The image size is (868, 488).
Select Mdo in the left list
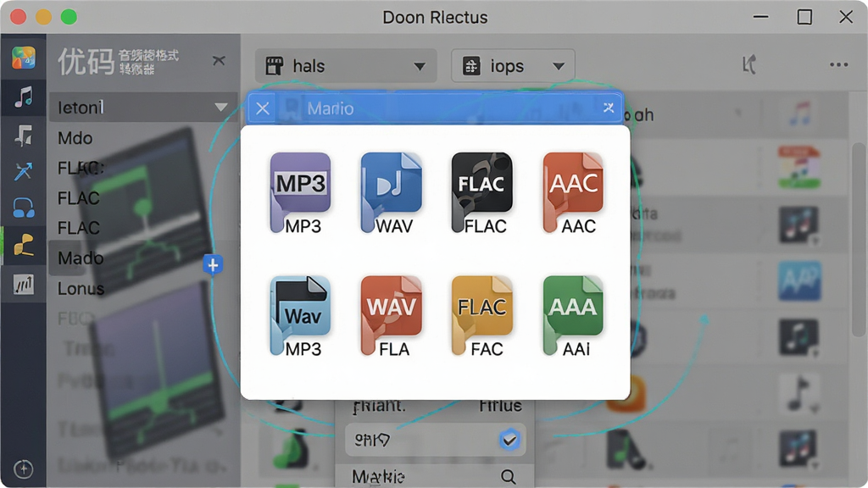point(75,138)
